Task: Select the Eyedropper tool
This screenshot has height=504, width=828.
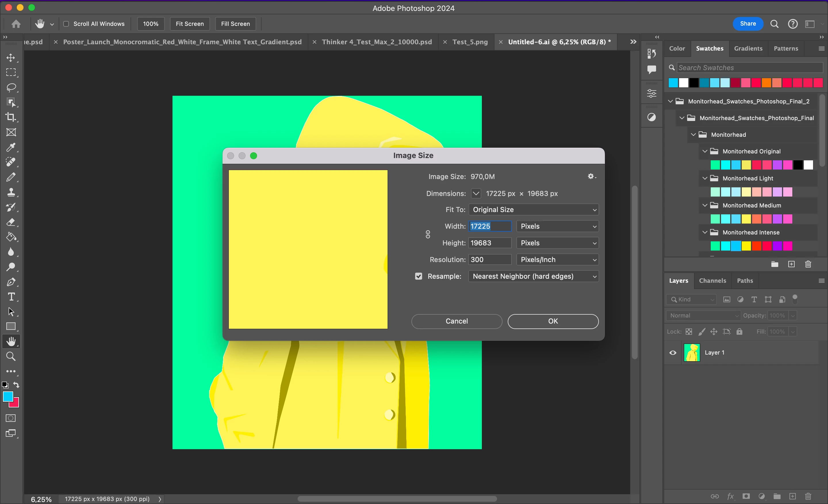Action: pos(11,147)
